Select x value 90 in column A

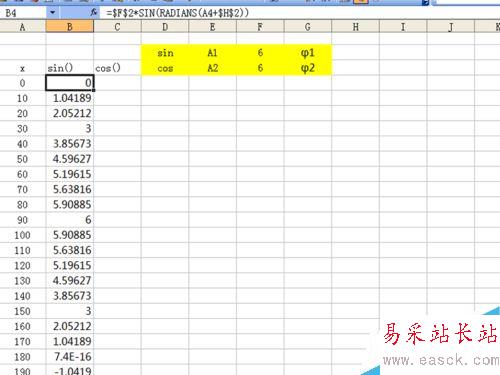[23, 220]
